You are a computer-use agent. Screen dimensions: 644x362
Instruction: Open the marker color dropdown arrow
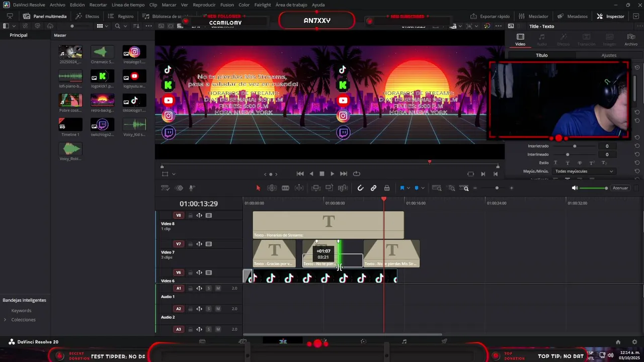click(x=423, y=188)
